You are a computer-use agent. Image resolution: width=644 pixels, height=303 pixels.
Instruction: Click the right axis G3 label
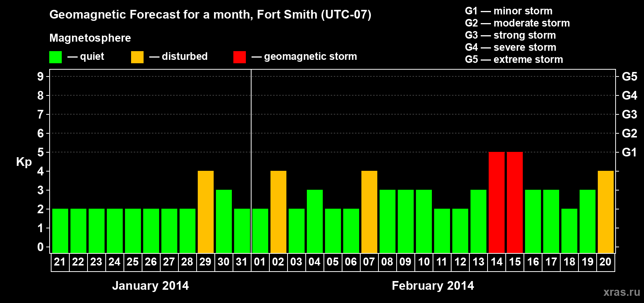tap(629, 114)
